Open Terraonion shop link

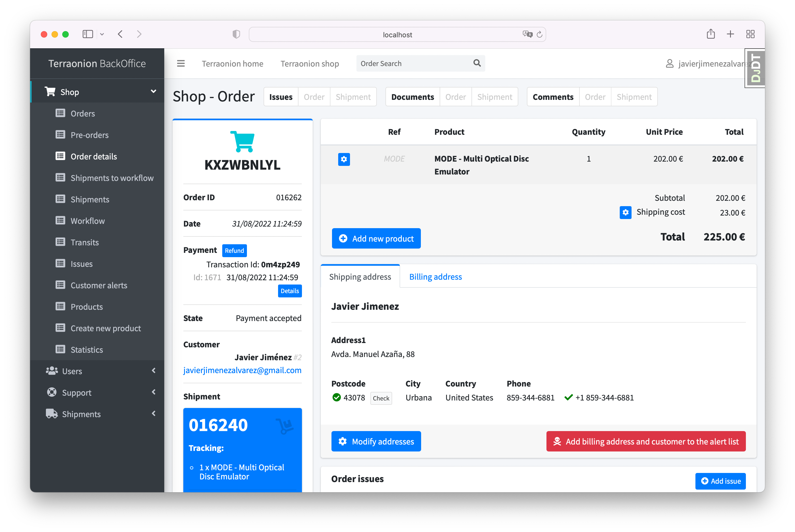pos(310,63)
